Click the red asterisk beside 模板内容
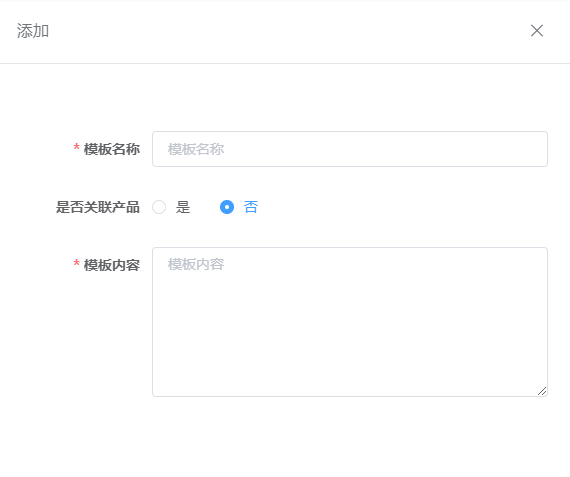570x477 pixels. coord(76,263)
